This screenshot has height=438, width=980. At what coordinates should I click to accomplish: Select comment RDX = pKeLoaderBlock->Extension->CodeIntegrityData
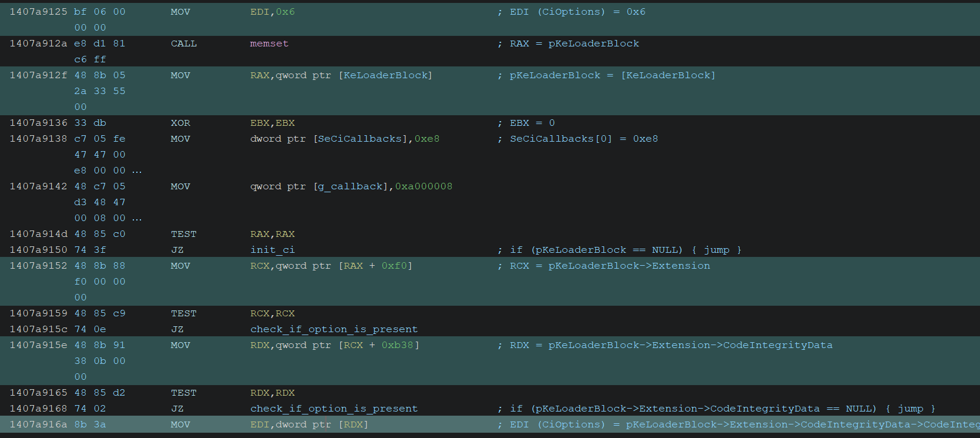point(671,345)
